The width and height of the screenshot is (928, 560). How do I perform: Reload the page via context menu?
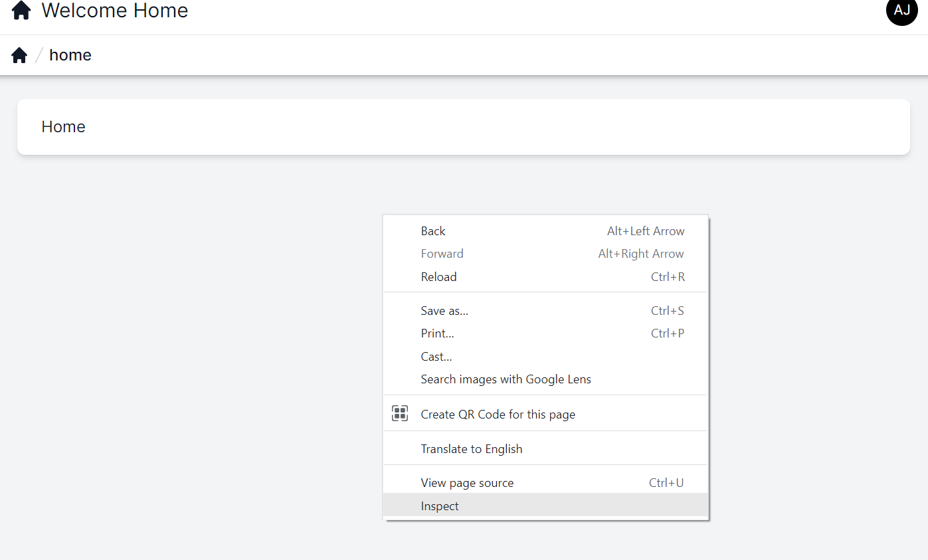(x=438, y=277)
